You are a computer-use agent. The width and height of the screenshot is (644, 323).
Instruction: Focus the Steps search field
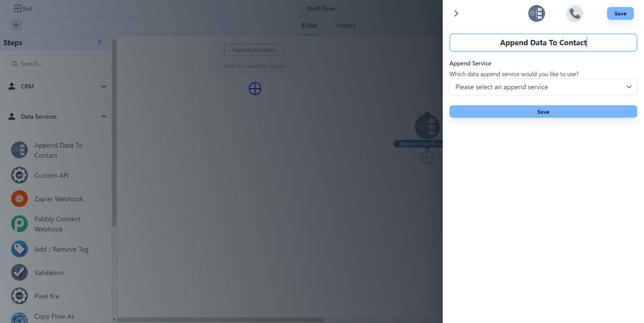pos(56,64)
